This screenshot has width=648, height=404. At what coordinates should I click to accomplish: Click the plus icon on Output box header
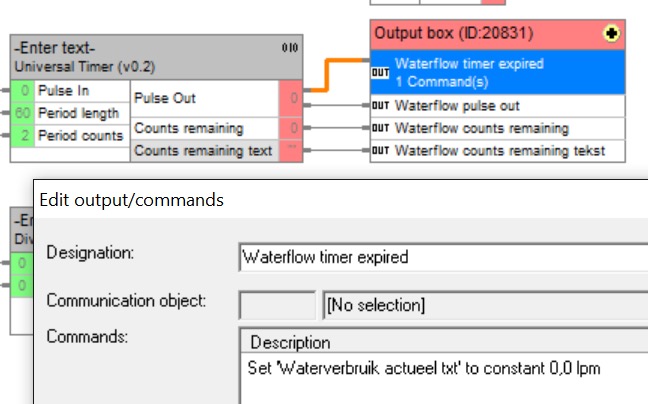click(612, 33)
